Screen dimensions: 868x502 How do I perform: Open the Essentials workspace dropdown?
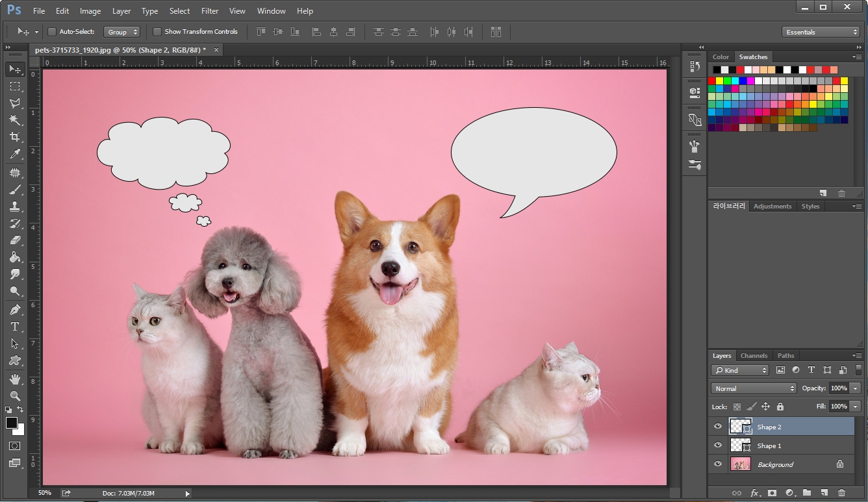(821, 32)
